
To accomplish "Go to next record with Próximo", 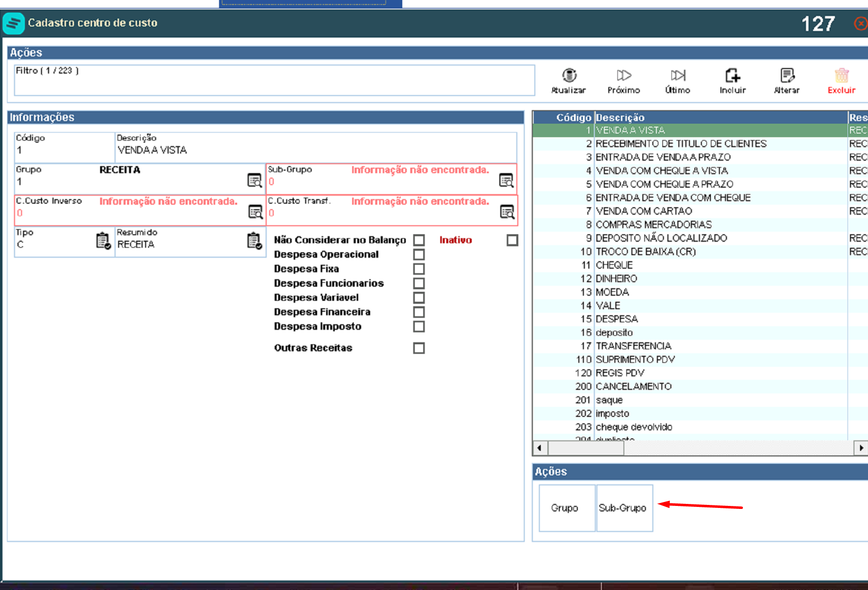I will pos(623,76).
